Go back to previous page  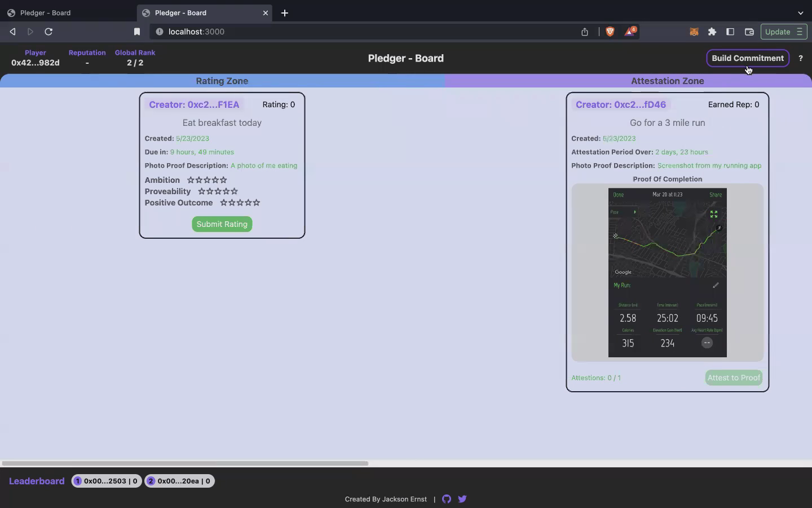coord(12,32)
